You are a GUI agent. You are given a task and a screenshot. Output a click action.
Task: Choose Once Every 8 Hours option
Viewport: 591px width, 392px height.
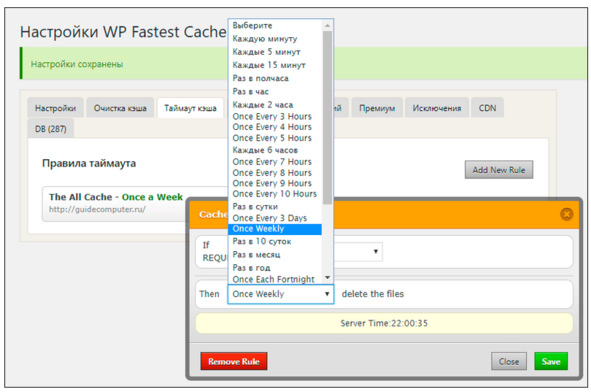point(275,172)
